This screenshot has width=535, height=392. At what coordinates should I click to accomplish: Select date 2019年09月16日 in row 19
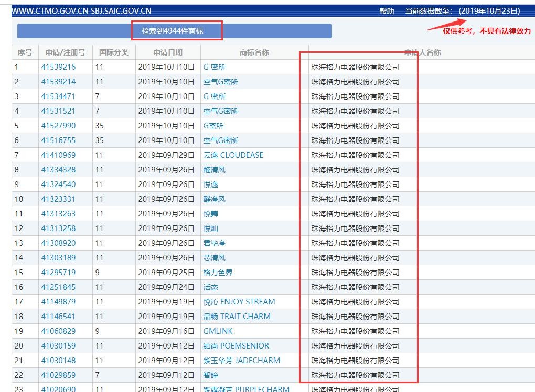click(x=166, y=331)
